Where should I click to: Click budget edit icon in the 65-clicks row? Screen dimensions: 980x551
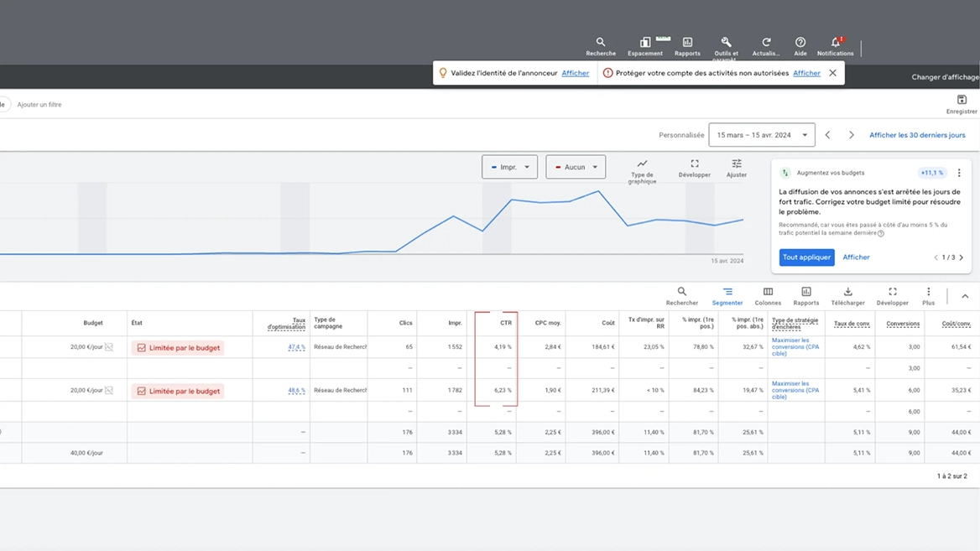click(x=109, y=346)
